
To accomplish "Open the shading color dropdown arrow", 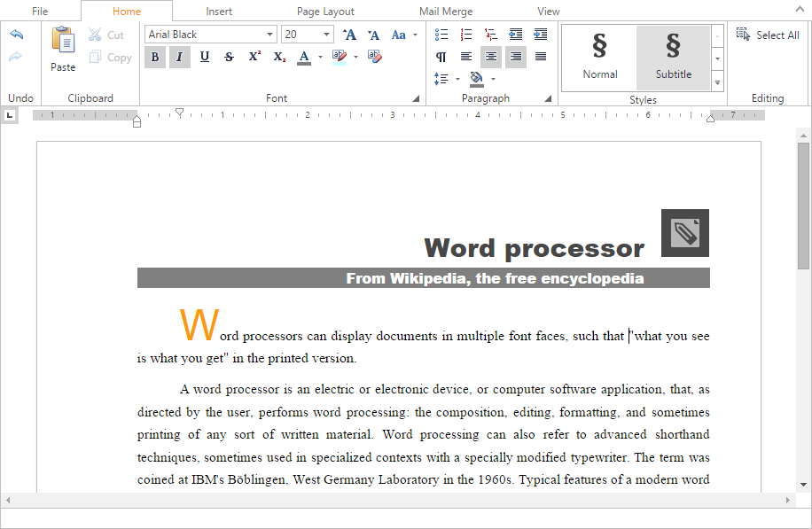I will point(494,79).
